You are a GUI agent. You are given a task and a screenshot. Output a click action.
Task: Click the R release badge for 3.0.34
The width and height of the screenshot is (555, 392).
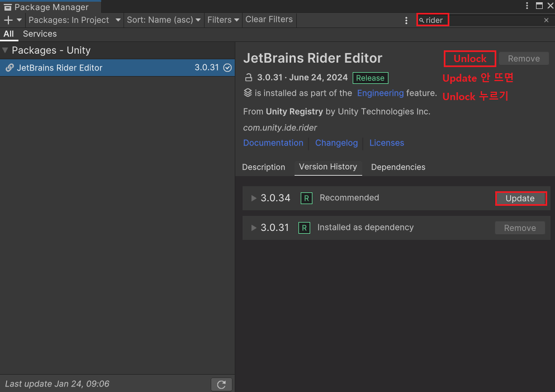[x=306, y=199]
